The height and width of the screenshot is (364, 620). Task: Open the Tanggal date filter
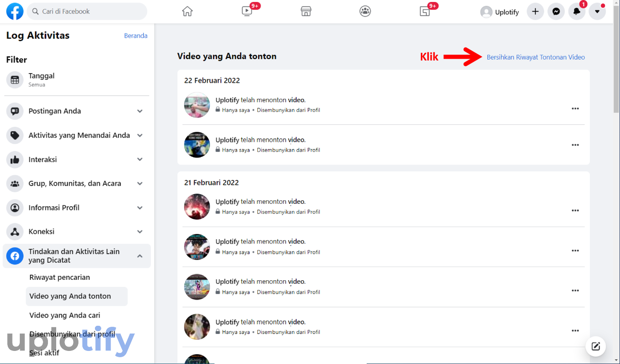point(77,79)
